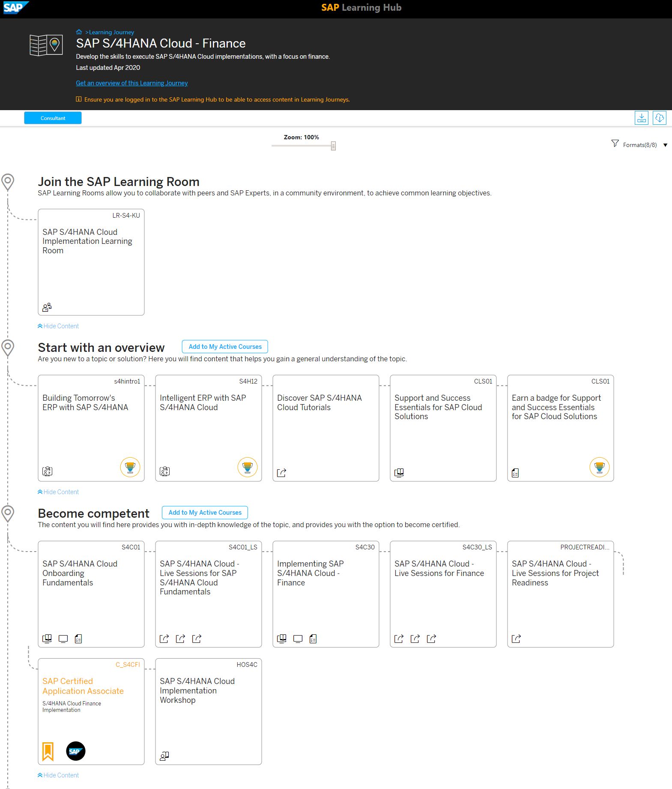Click the filter funnel icon
672x789 pixels.
[615, 144]
